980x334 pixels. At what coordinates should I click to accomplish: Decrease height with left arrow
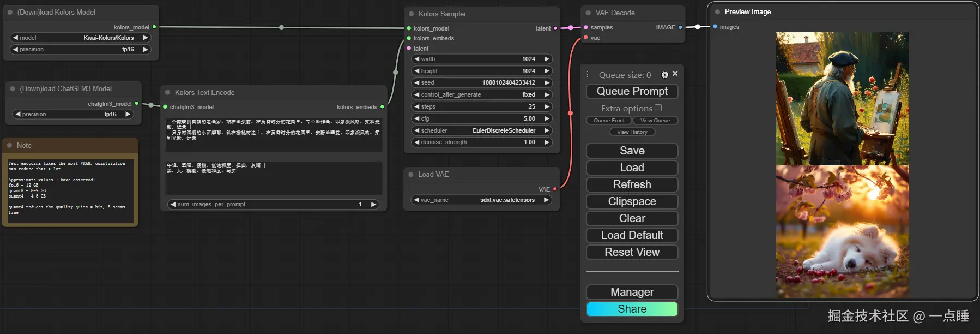click(x=417, y=71)
